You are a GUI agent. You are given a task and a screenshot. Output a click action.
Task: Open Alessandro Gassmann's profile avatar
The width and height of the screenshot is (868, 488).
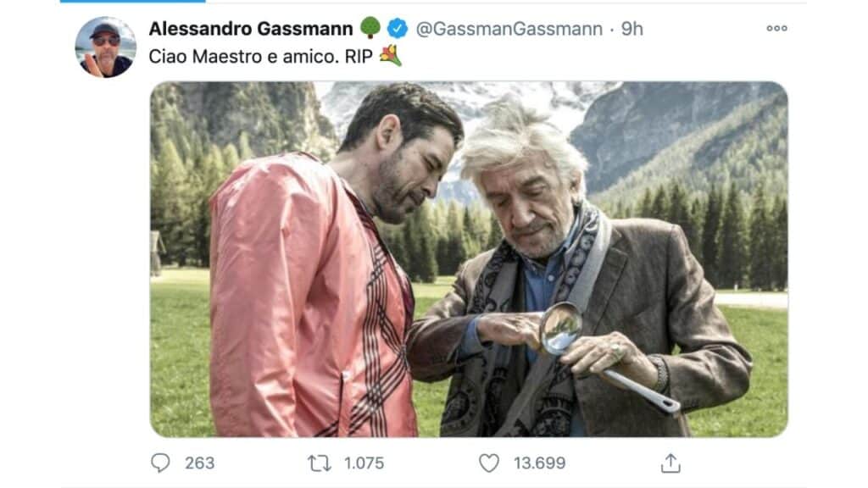pyautogui.click(x=105, y=47)
